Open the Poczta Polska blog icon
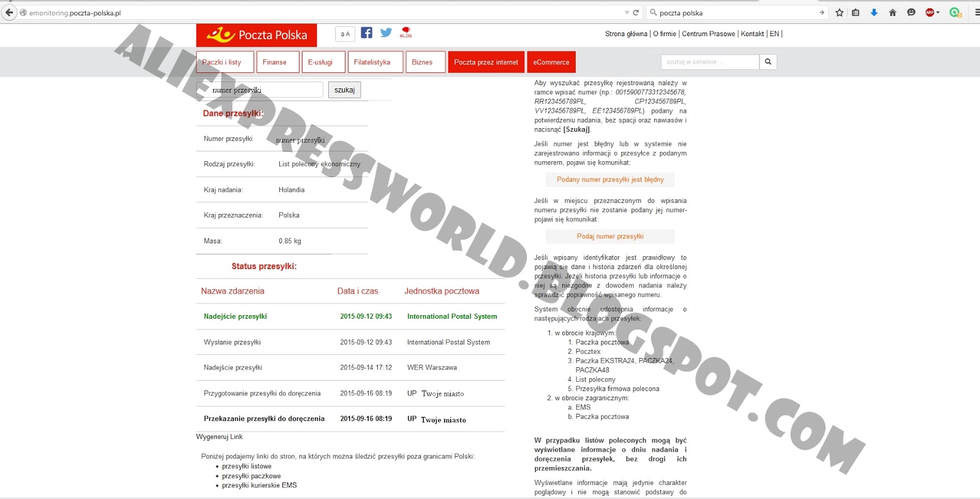Viewport: 980px width, 499px height. [405, 32]
